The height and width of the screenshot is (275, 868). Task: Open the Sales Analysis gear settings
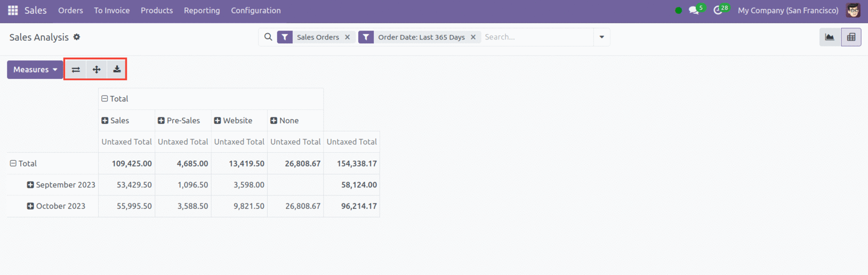click(x=77, y=37)
